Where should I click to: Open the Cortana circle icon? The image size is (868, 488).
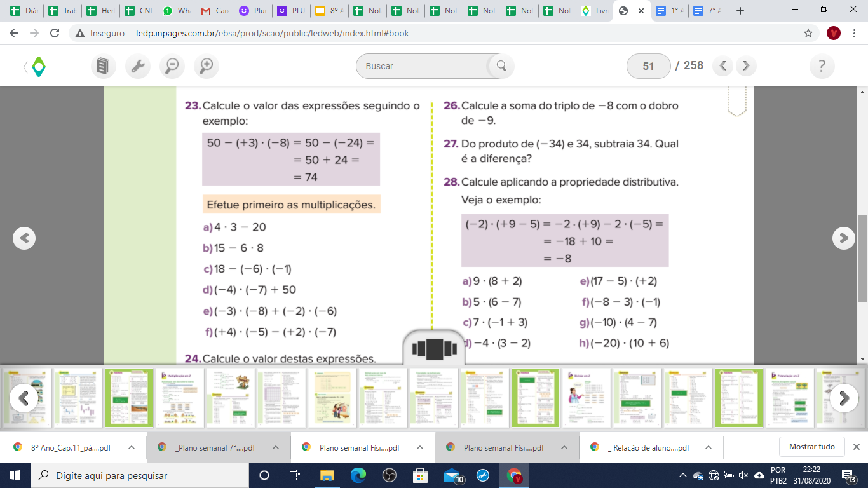tap(264, 475)
